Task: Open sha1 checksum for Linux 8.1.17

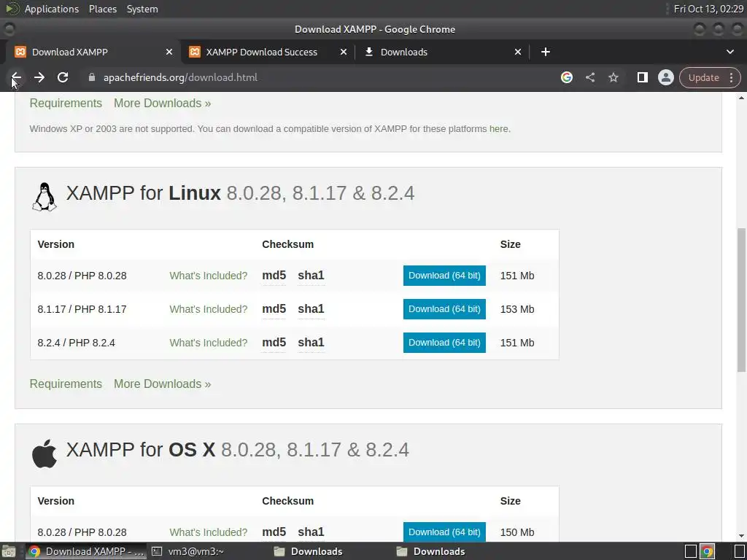Action: [311, 309]
